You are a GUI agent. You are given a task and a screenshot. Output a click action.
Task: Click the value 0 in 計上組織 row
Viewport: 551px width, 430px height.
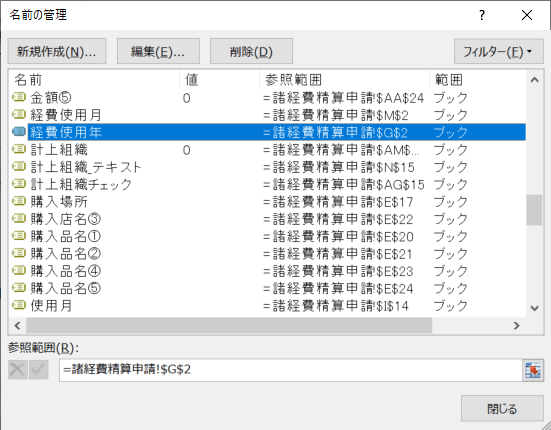[187, 150]
